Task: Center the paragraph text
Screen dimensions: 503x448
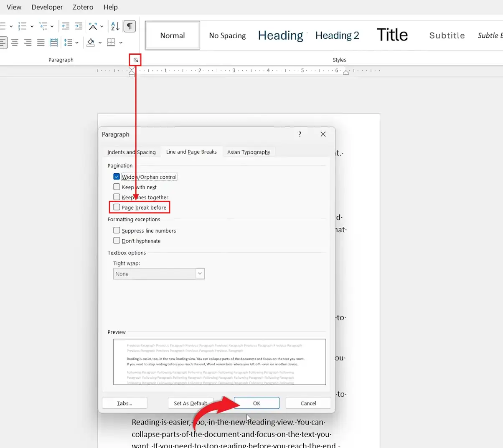Action: click(x=15, y=42)
